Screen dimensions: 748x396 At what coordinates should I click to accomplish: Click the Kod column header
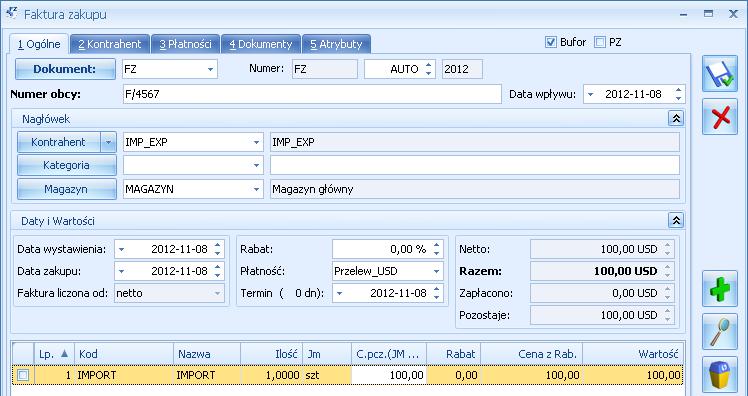pos(124,354)
